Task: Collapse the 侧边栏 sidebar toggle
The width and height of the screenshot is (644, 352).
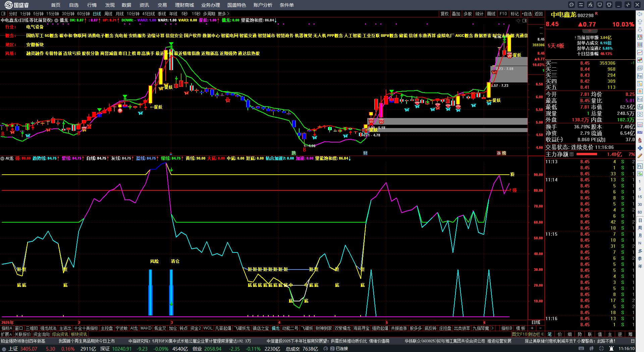Action: tap(536, 334)
